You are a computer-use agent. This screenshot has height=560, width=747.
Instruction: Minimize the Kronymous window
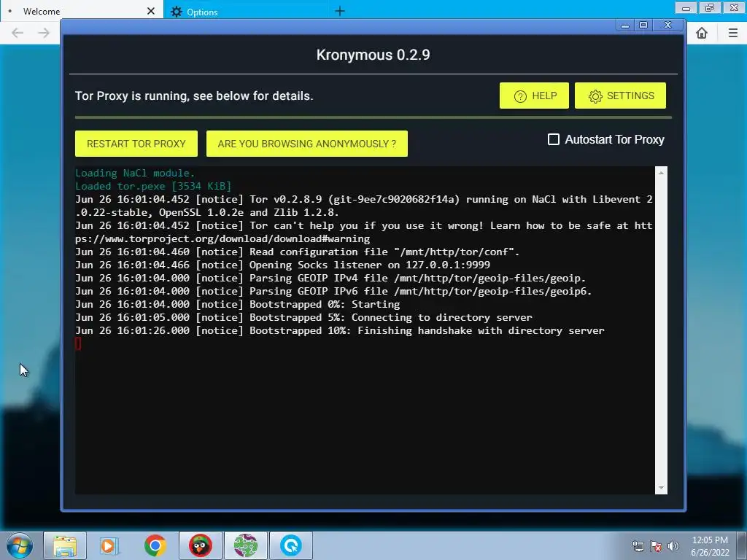[625, 26]
